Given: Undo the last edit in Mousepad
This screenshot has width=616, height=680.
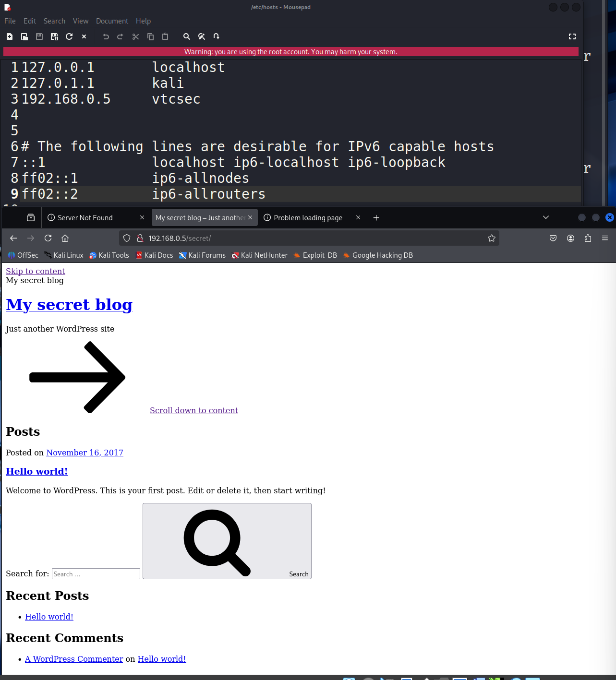Looking at the screenshot, I should point(106,36).
